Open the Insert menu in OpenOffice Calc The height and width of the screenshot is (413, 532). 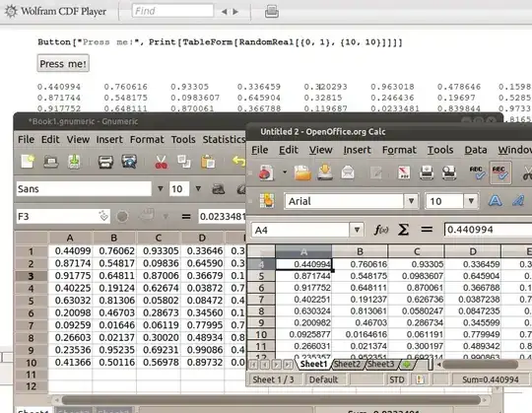coord(357,150)
